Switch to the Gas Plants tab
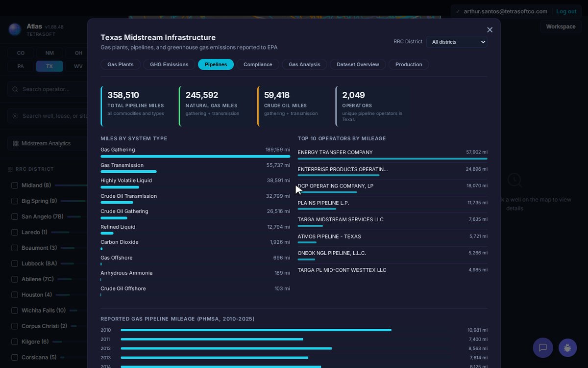The width and height of the screenshot is (588, 368). [x=121, y=64]
